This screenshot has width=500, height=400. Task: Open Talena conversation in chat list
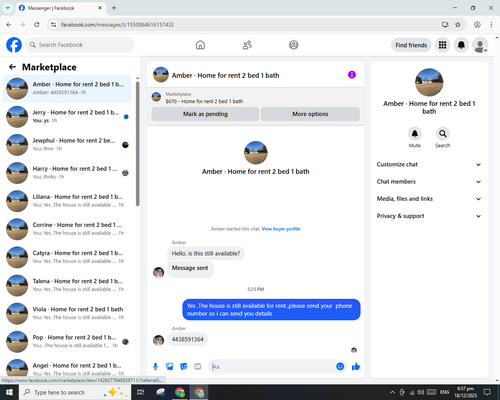(x=67, y=285)
